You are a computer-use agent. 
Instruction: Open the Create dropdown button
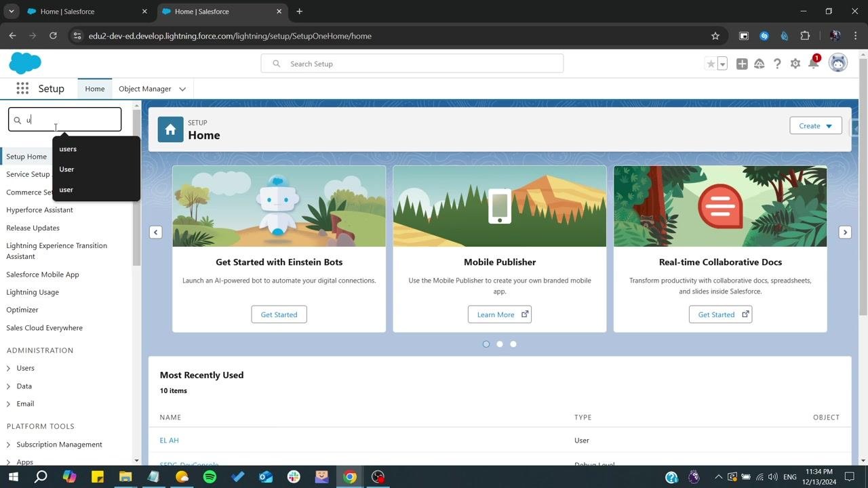pyautogui.click(x=816, y=125)
